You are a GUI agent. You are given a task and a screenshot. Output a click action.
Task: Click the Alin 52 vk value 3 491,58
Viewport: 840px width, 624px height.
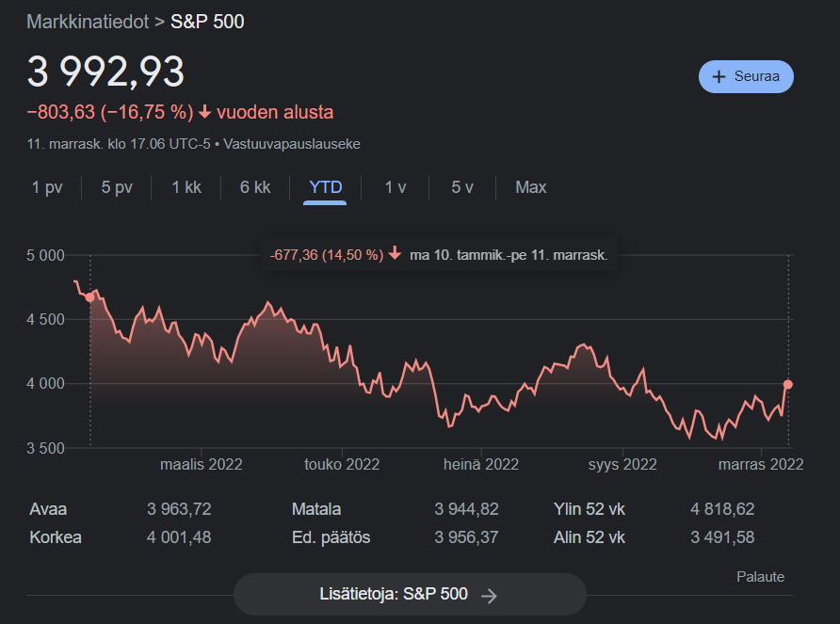pyautogui.click(x=722, y=537)
